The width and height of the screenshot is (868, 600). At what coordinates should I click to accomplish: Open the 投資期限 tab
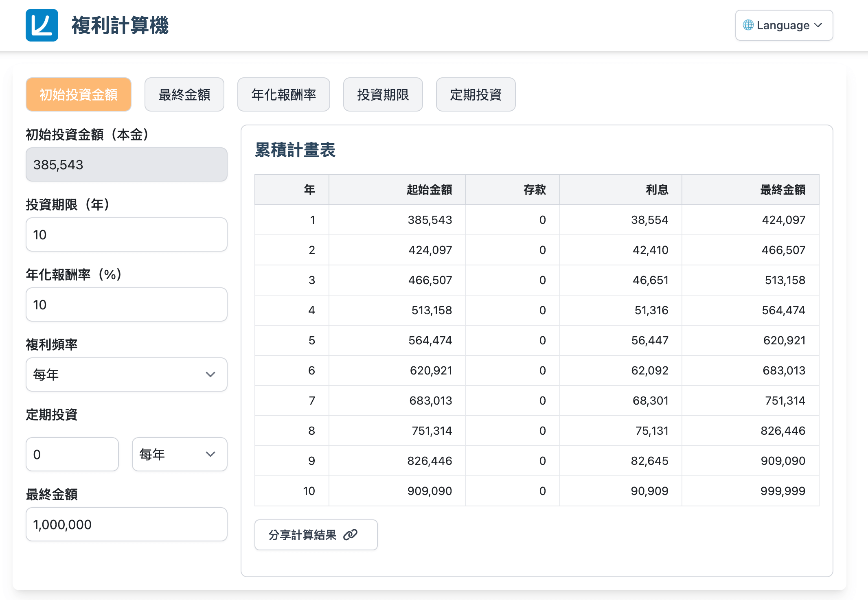pos(383,94)
